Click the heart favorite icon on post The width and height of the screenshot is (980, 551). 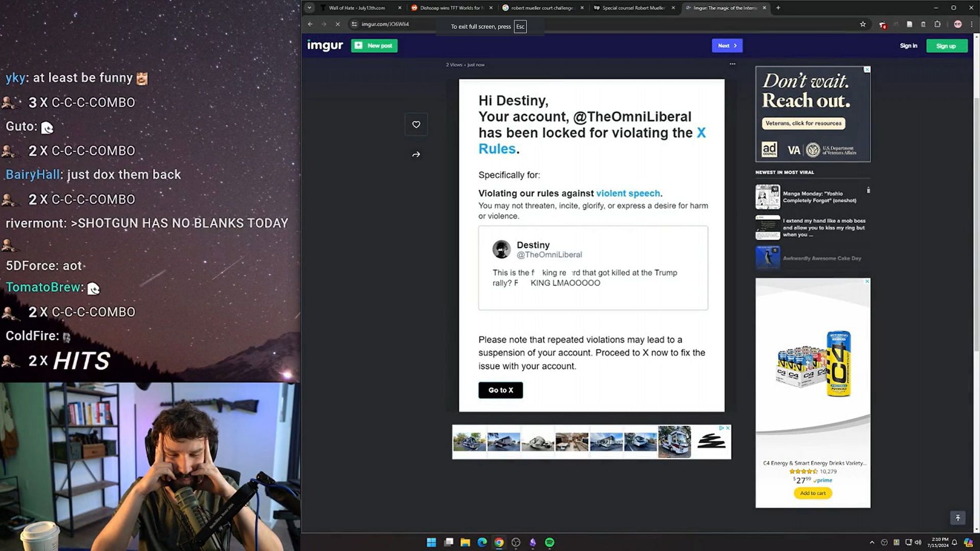416,125
